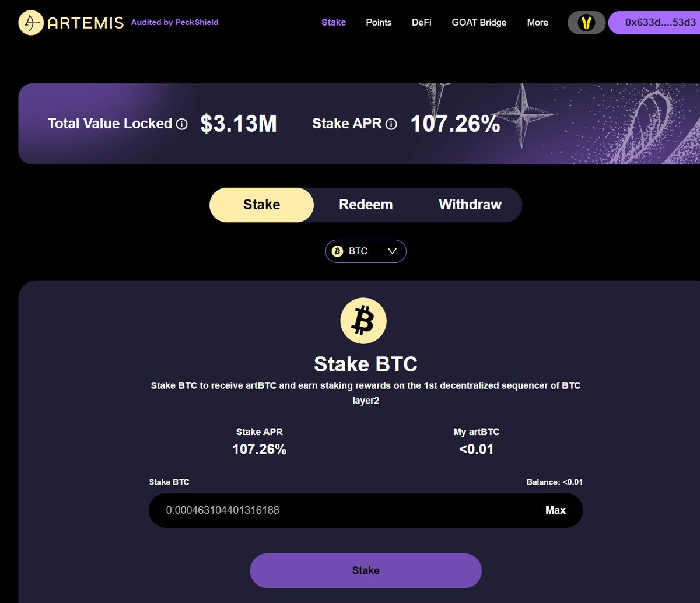
Task: Click the Artemis logo icon
Action: point(31,23)
